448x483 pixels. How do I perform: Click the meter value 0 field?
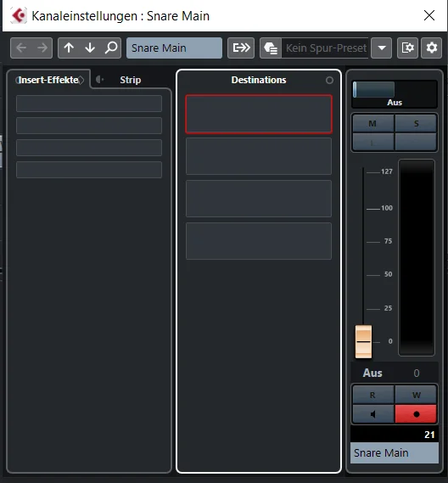[x=417, y=373]
